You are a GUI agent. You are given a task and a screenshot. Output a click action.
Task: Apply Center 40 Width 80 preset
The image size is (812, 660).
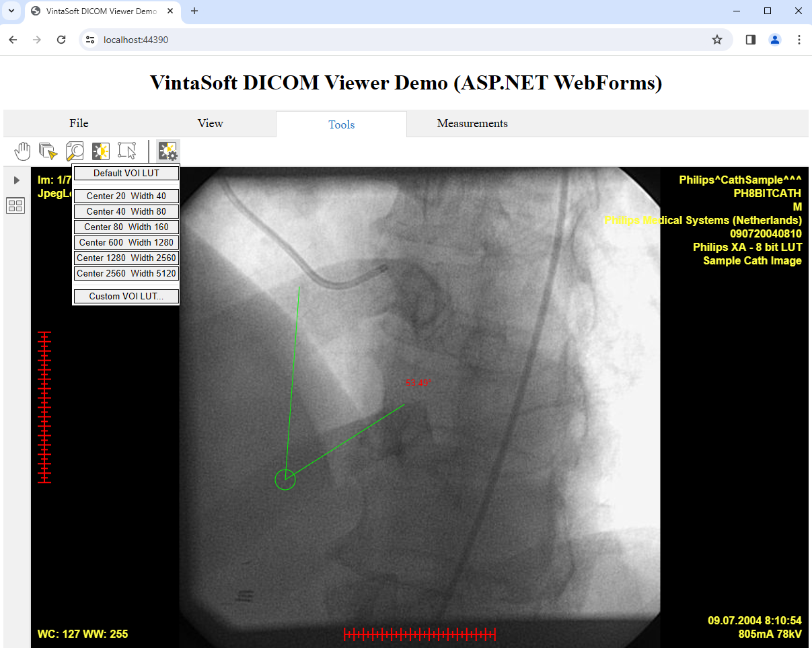pos(126,212)
